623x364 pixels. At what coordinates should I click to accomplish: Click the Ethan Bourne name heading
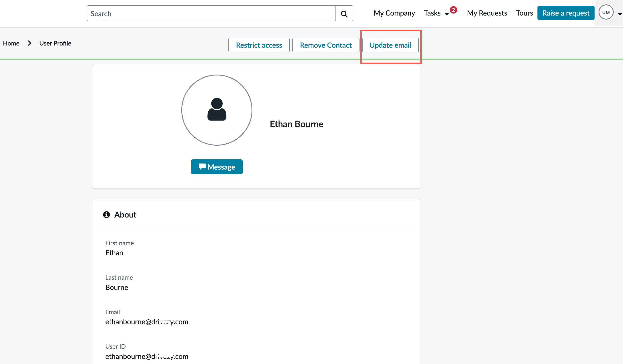click(296, 124)
